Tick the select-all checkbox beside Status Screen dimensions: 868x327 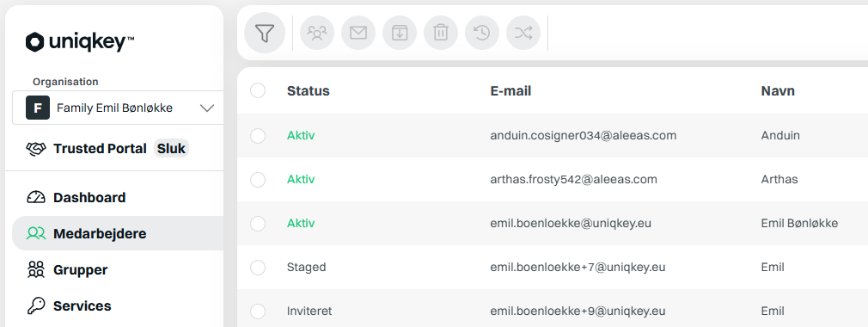258,90
